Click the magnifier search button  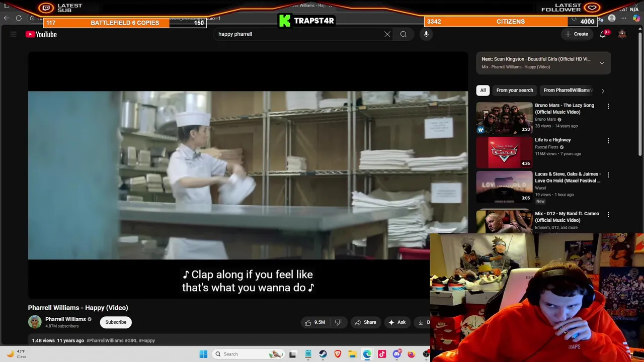pos(404,34)
